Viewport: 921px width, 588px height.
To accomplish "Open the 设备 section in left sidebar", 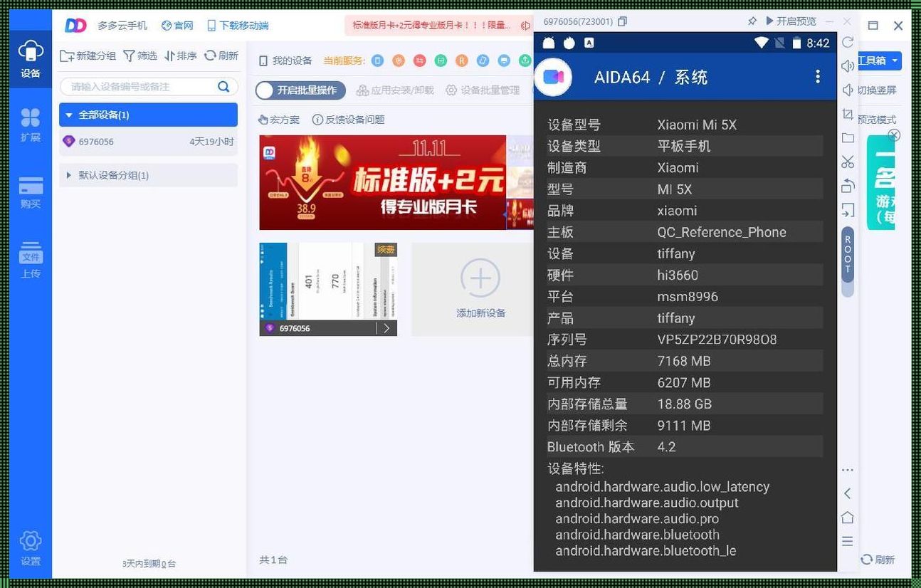I will (x=30, y=59).
